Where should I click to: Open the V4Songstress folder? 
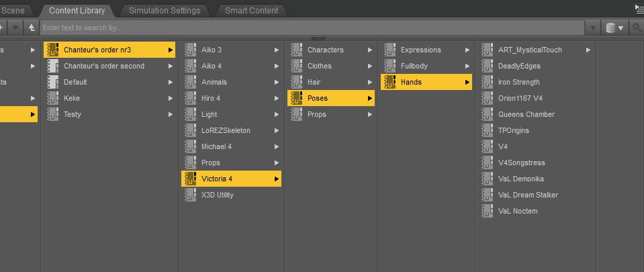coord(536,163)
